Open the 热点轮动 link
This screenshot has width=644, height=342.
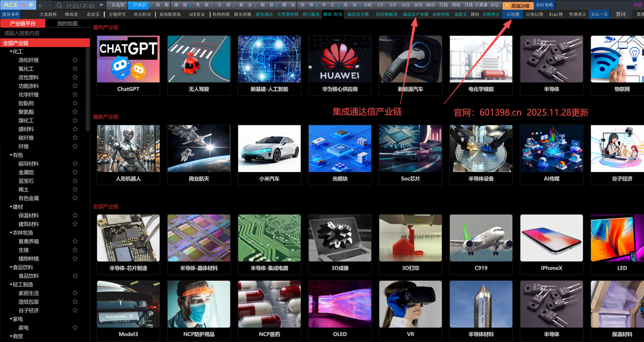(142, 14)
